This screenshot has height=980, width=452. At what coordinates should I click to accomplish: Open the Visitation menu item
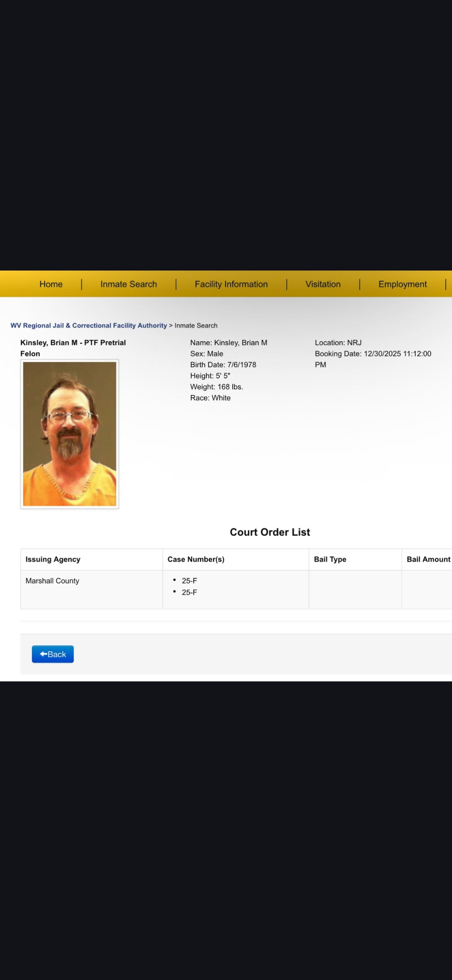(x=323, y=284)
